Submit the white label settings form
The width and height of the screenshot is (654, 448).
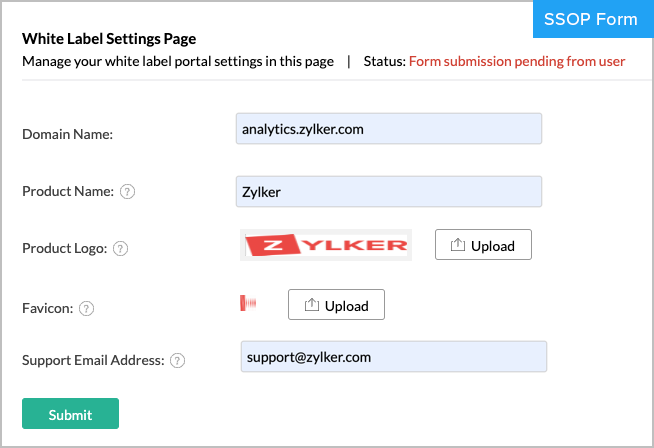coord(70,413)
